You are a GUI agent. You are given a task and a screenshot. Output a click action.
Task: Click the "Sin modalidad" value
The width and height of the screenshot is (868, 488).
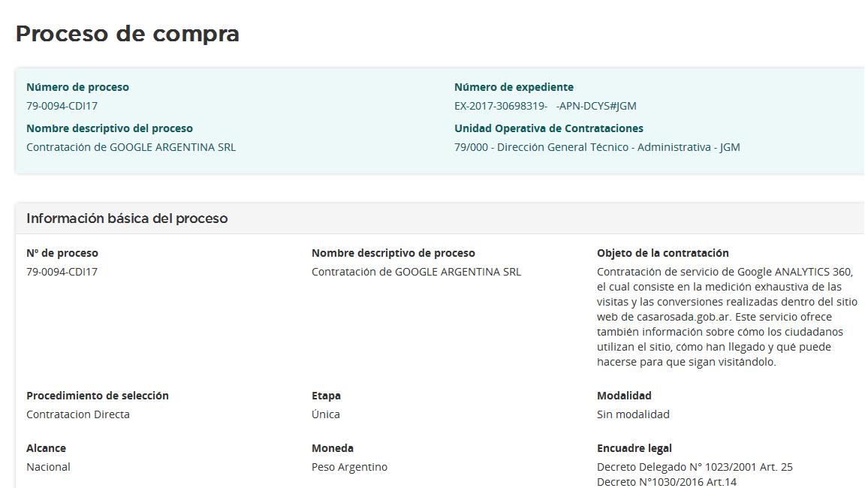click(633, 414)
